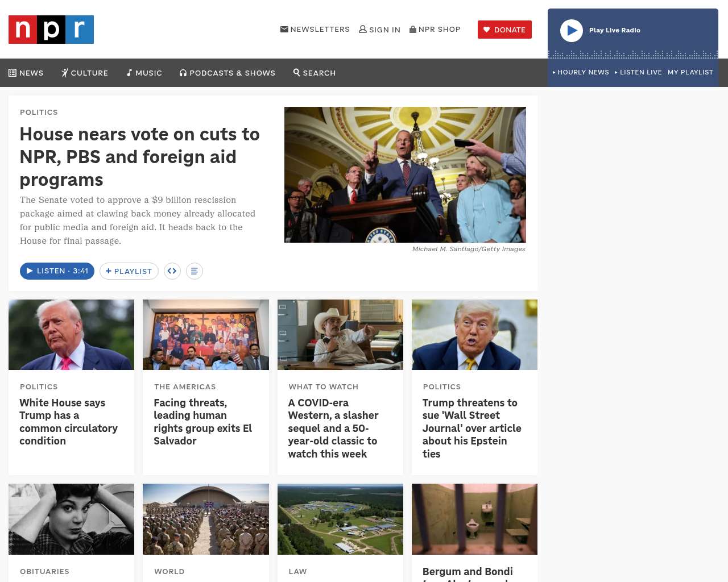Click the NPR logo
Screen dimensions: 728x582
coord(51,30)
